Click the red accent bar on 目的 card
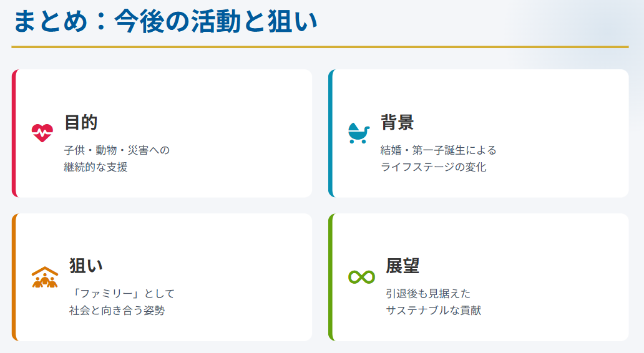This screenshot has height=353, width=644. [x=14, y=133]
